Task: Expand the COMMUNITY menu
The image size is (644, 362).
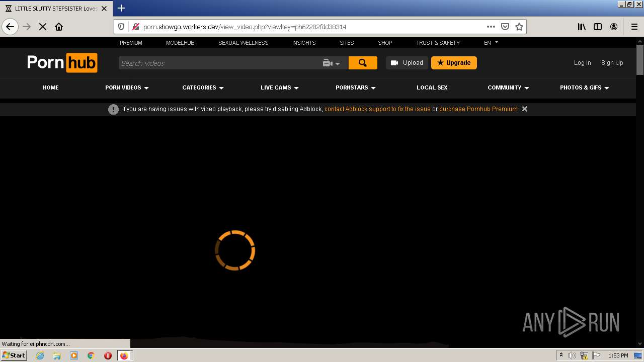Action: pyautogui.click(x=508, y=87)
